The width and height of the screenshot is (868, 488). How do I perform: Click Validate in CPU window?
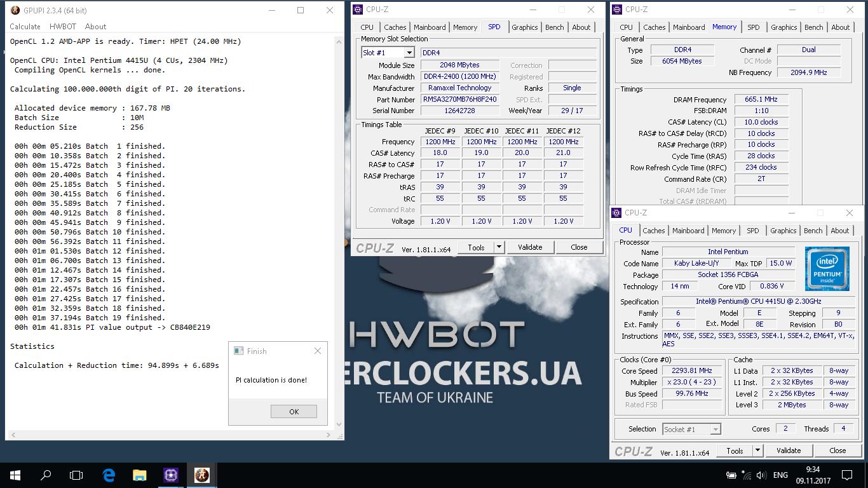789,451
